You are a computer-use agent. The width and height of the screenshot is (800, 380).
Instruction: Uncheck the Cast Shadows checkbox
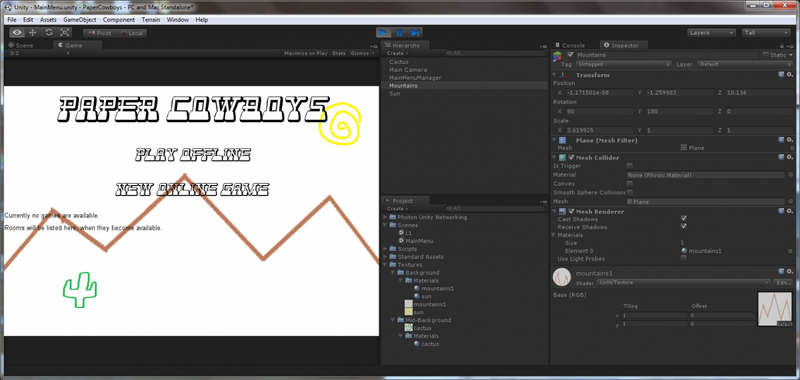(x=684, y=219)
